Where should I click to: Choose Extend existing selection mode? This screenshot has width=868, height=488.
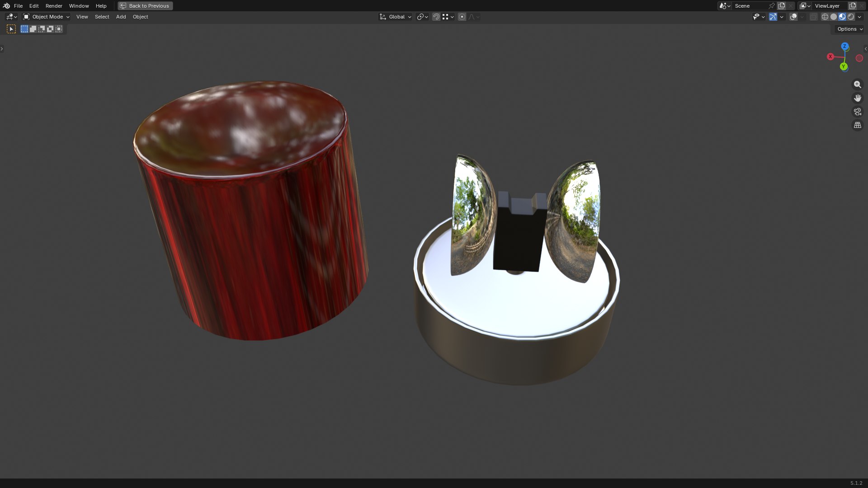(33, 29)
